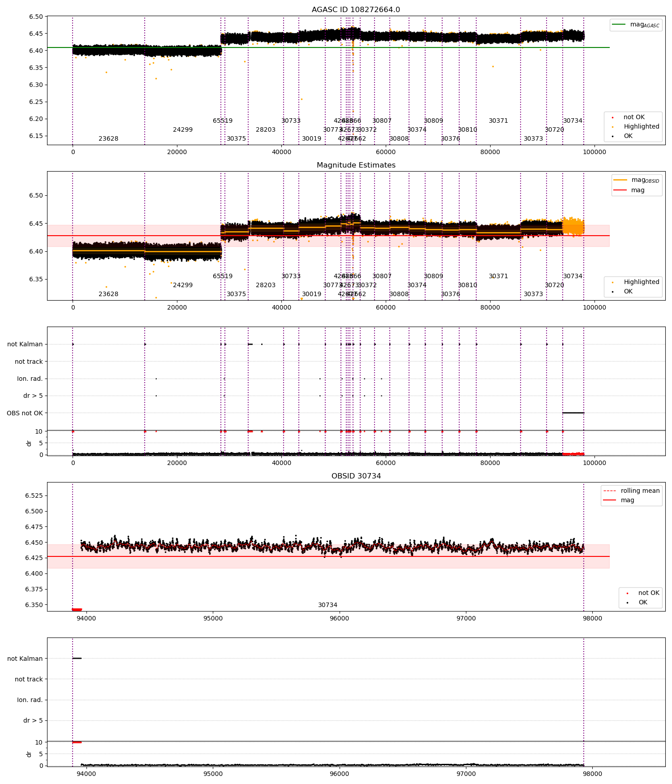The height and width of the screenshot is (784, 672).
Task: Select 'Highlighted' legend entry in Magnitude Estimates plot
Action: 635,282
